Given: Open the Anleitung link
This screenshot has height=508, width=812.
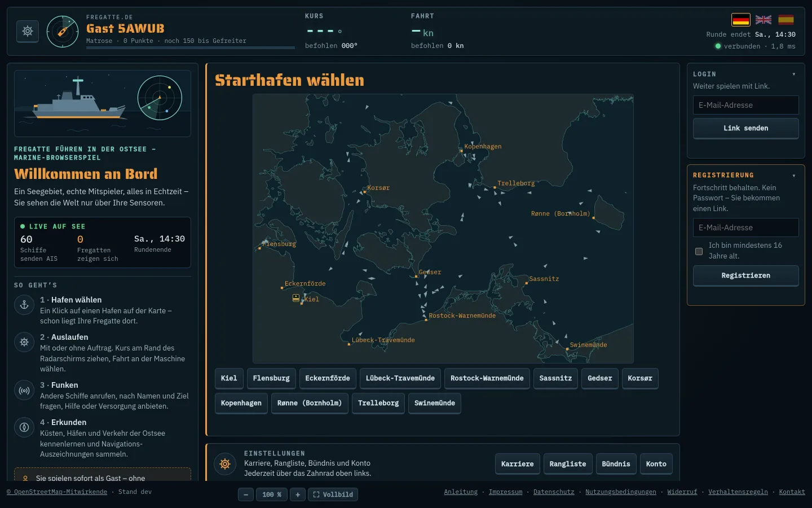Looking at the screenshot, I should pos(461,492).
